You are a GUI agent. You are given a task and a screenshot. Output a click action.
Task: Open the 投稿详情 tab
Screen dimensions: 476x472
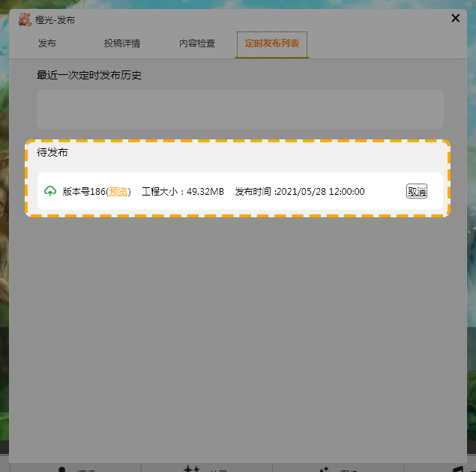click(x=122, y=43)
